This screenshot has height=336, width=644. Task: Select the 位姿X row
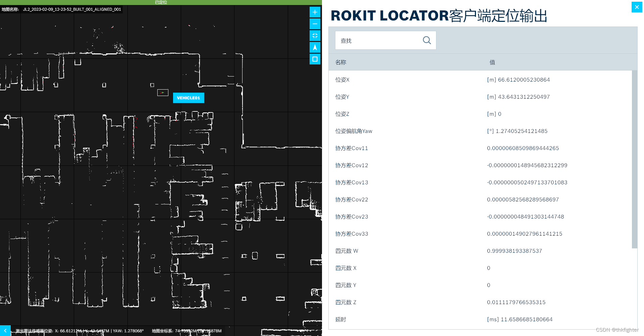pos(402,80)
